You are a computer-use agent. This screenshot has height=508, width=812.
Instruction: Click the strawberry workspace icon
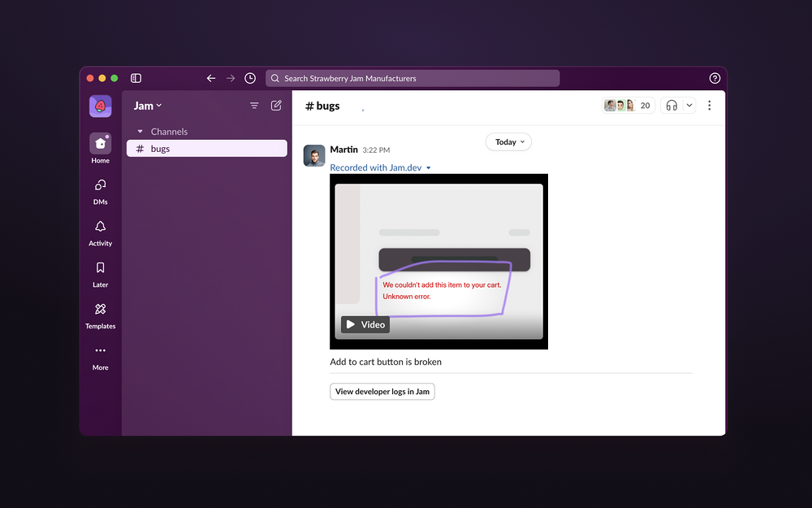[101, 106]
